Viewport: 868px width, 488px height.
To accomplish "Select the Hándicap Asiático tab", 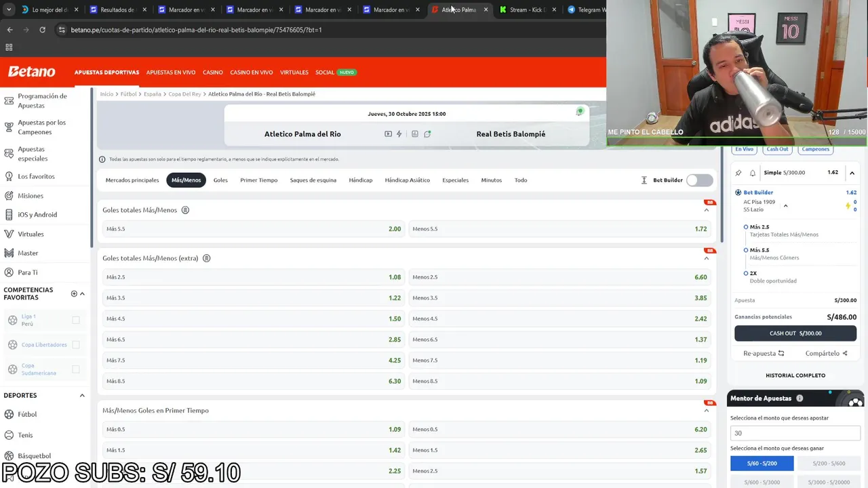I will click(x=407, y=180).
